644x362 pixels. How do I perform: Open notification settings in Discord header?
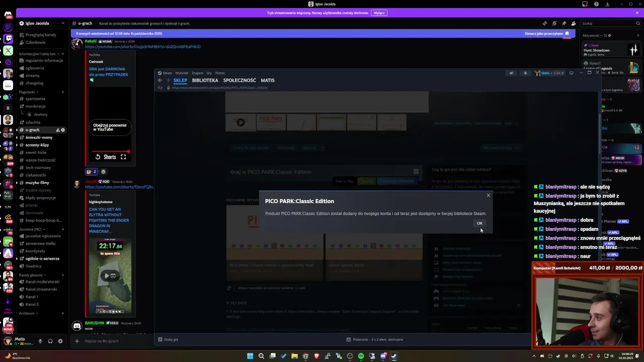pos(554,23)
